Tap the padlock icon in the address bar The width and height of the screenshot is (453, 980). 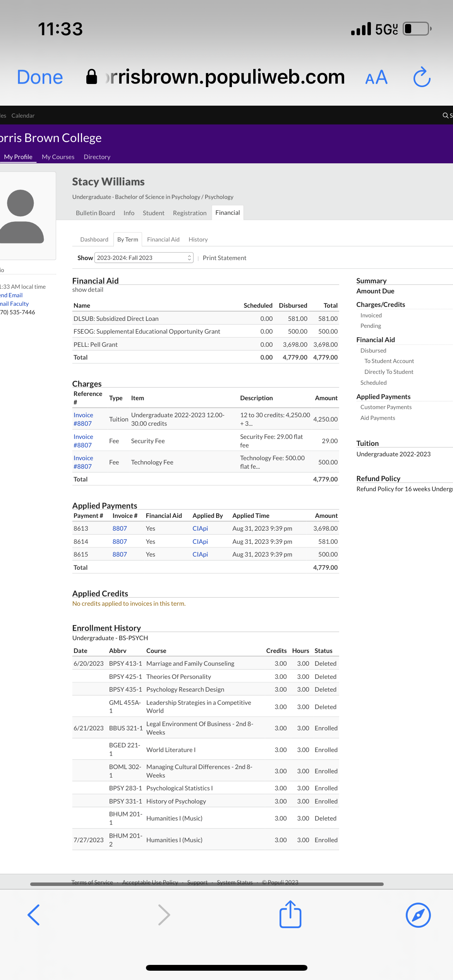coord(91,77)
